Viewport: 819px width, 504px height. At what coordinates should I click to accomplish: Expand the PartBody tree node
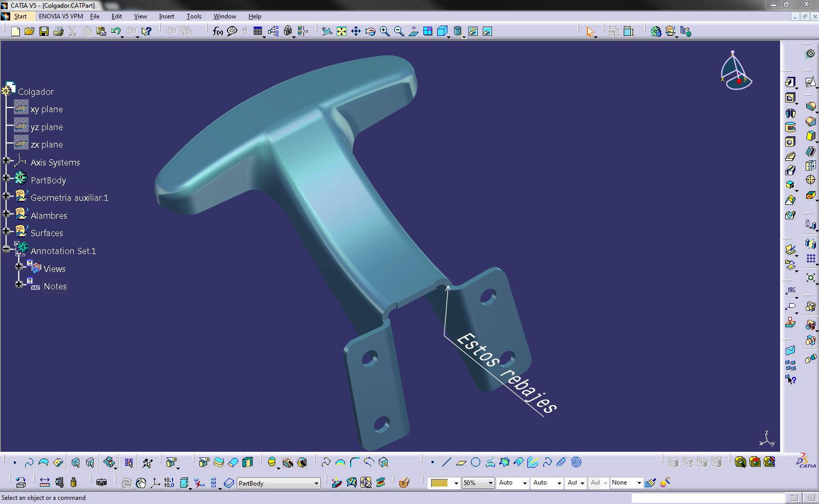pyautogui.click(x=6, y=178)
